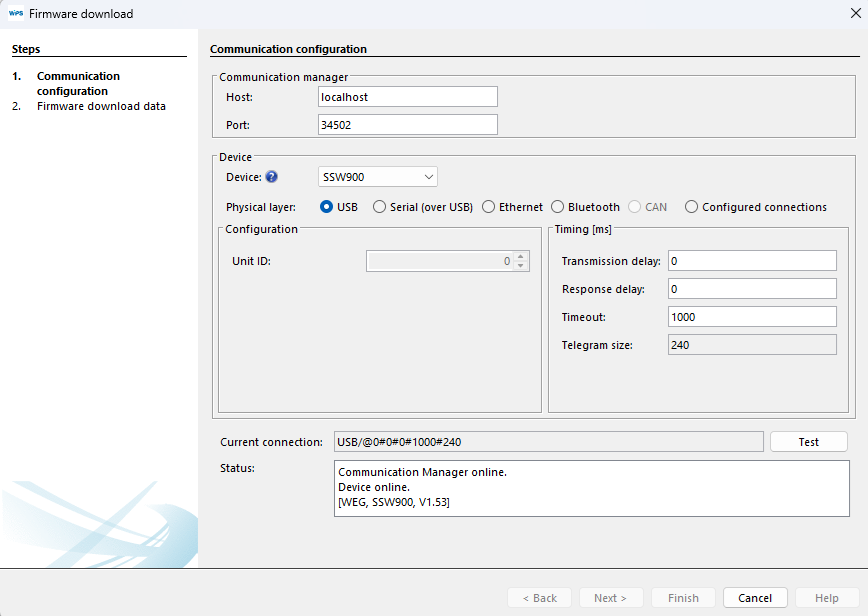
Task: Click the Device help question mark icon
Action: click(x=271, y=177)
